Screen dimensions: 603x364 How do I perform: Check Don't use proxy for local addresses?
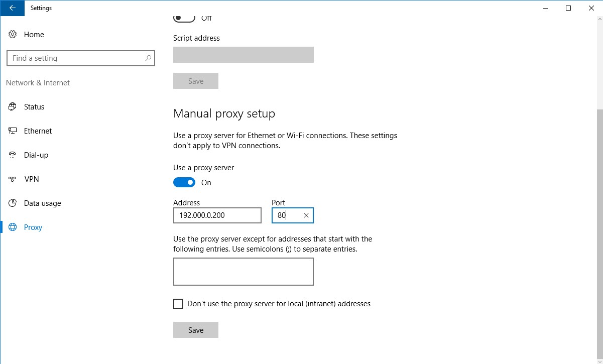click(178, 304)
